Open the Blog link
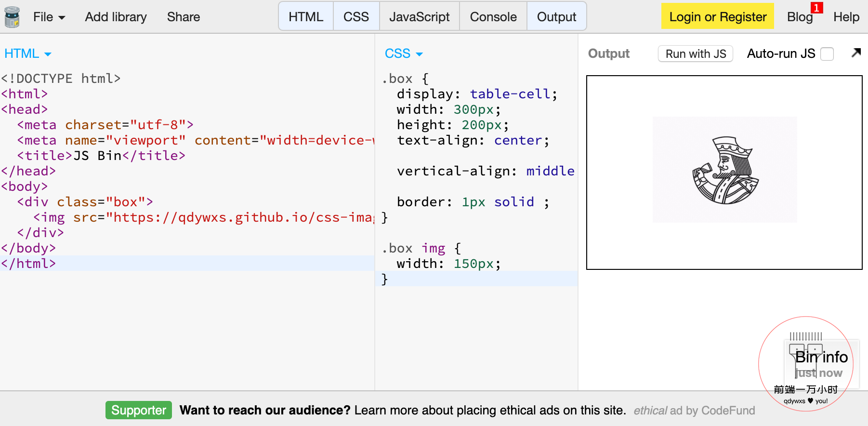Screen dimensions: 868x426 tap(800, 17)
